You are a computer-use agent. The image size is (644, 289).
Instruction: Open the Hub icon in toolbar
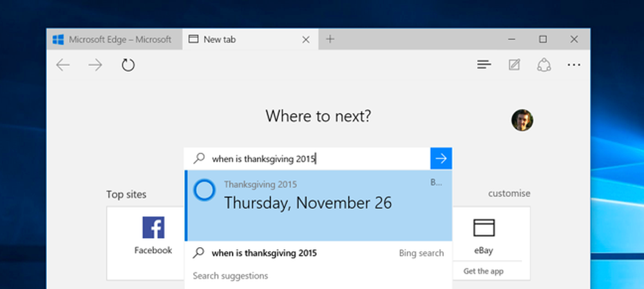pyautogui.click(x=484, y=65)
